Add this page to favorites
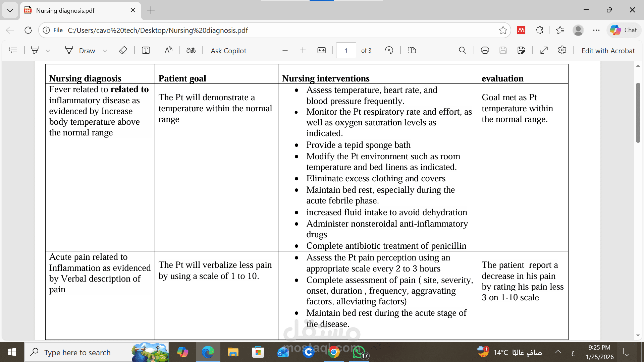The height and width of the screenshot is (362, 644). [503, 30]
